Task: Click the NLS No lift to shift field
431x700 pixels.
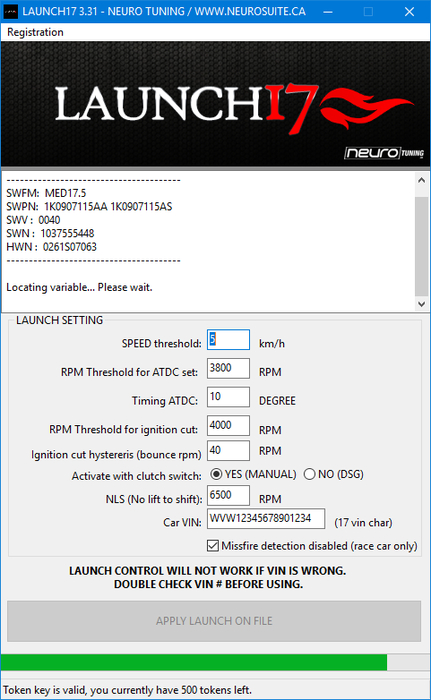Action: 228,496
